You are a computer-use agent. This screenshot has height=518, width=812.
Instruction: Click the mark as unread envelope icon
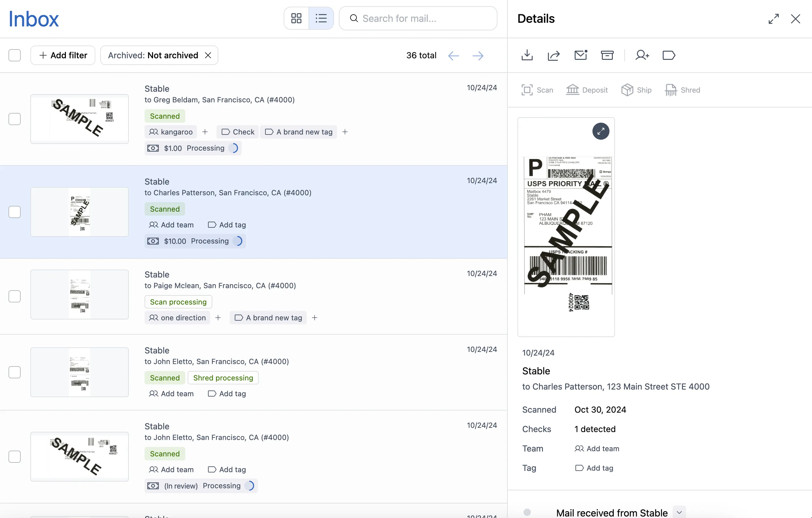581,55
